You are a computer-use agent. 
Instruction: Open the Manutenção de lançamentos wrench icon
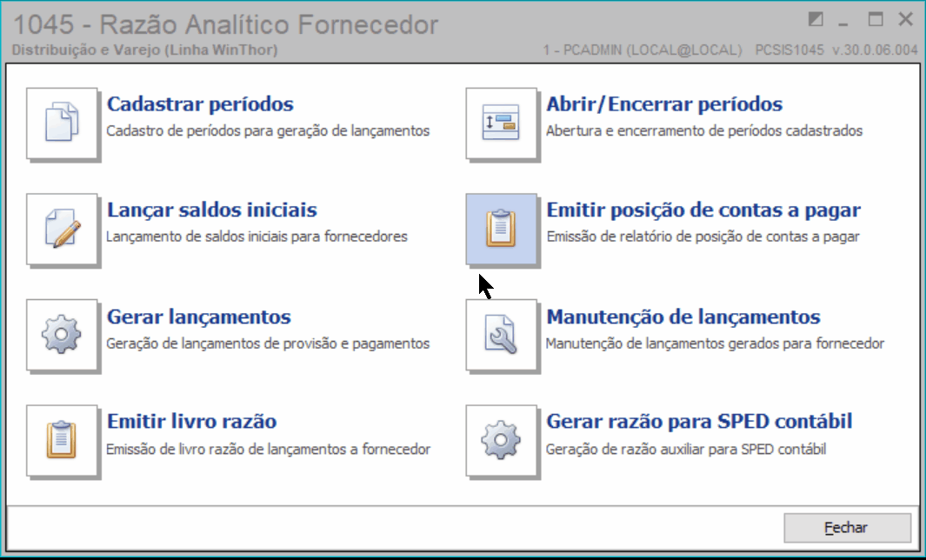[x=502, y=334]
